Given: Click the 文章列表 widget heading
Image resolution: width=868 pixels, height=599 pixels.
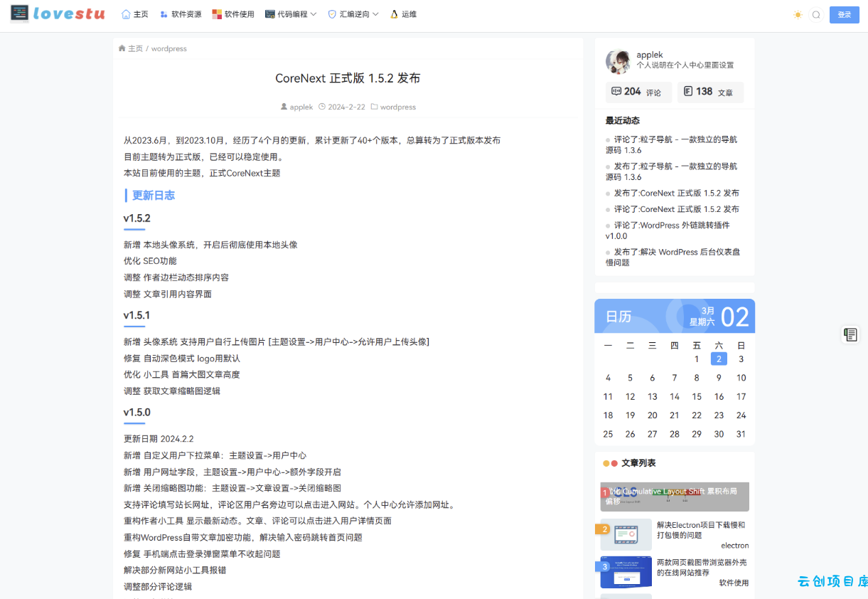Looking at the screenshot, I should click(638, 463).
